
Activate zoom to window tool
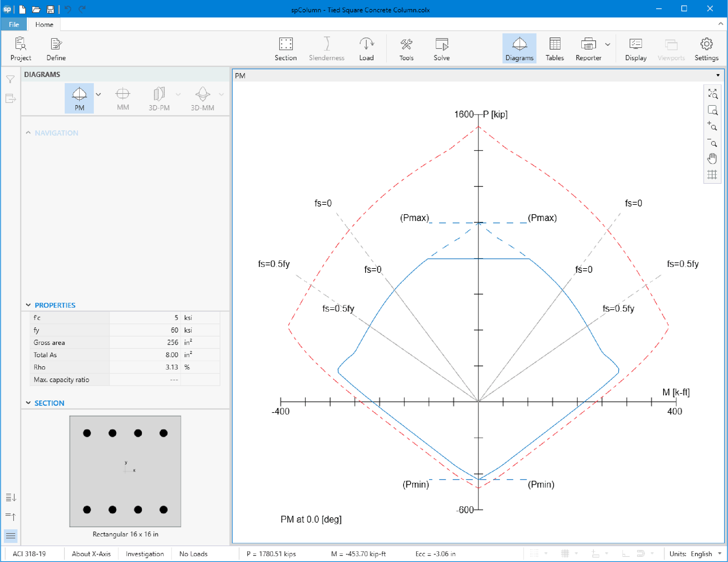(x=712, y=110)
